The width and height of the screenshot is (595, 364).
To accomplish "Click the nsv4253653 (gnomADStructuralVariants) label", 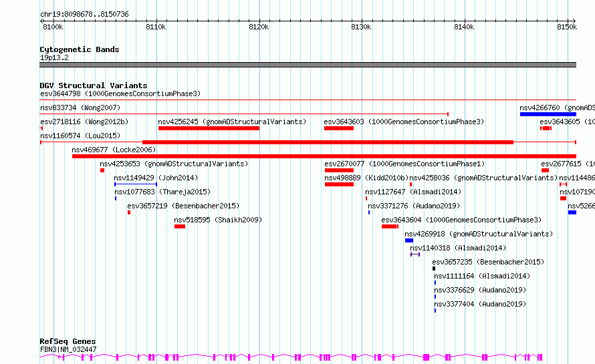I will 174,164.
